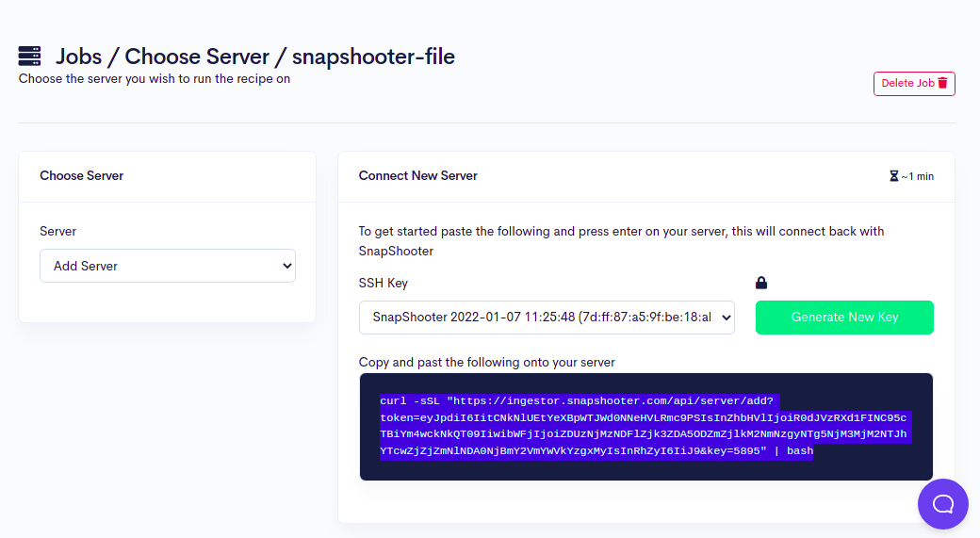
Task: Click the Generate New Key button
Action: click(844, 318)
